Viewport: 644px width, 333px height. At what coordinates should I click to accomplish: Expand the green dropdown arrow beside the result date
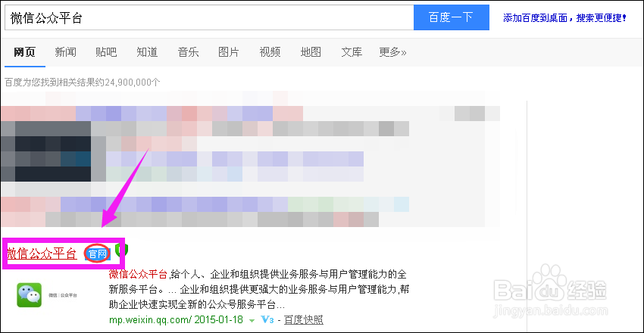coord(252,320)
